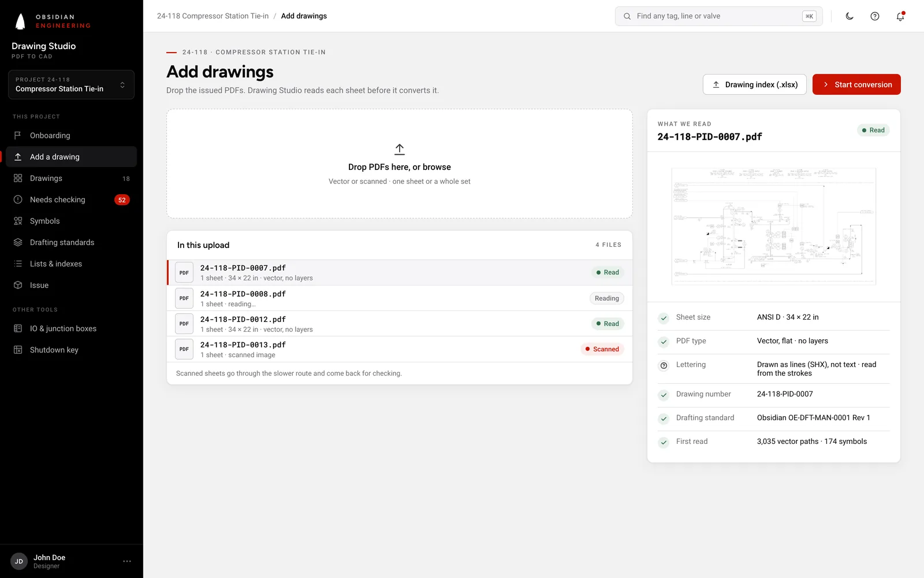
Task: Click PDF icon for 24-118-PID-0008.pdf
Action: coord(184,298)
